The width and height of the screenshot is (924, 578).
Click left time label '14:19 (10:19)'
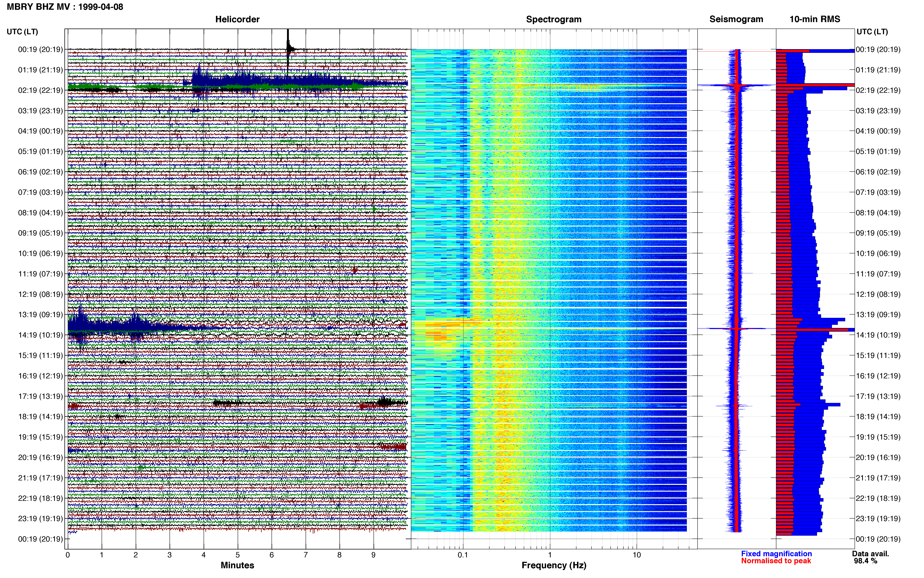(41, 335)
